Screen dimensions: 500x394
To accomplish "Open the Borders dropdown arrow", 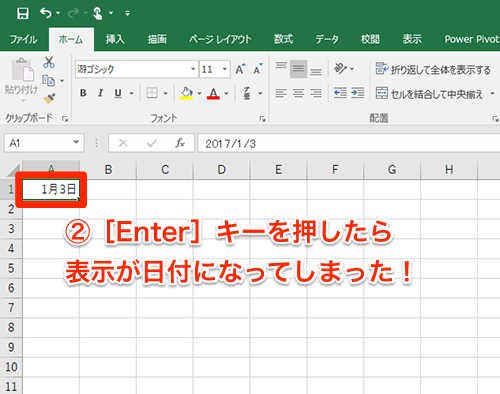I will pos(165,94).
